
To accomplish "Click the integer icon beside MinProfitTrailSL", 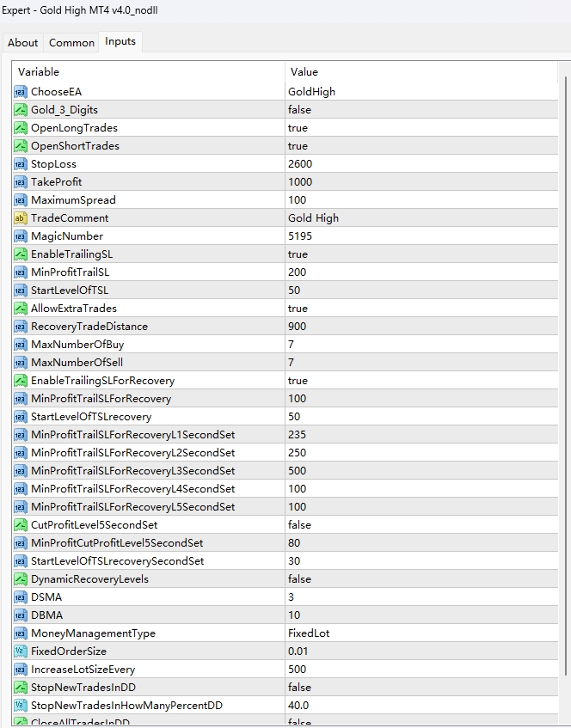I will pos(21,272).
